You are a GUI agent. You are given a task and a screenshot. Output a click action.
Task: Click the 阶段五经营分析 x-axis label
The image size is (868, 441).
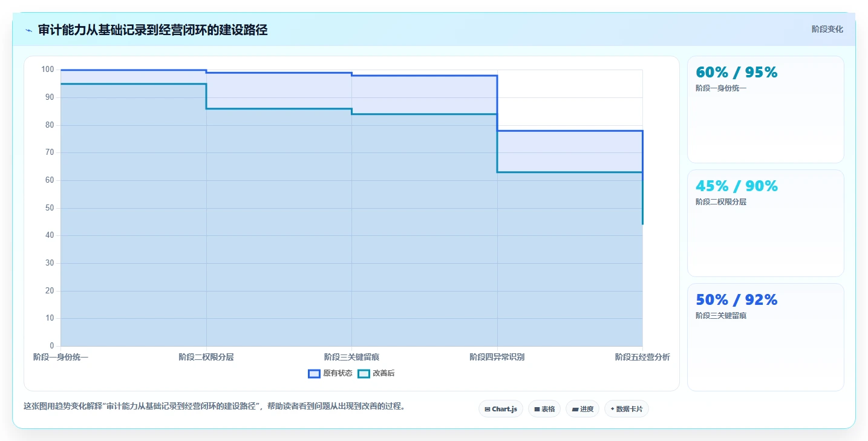pos(642,357)
